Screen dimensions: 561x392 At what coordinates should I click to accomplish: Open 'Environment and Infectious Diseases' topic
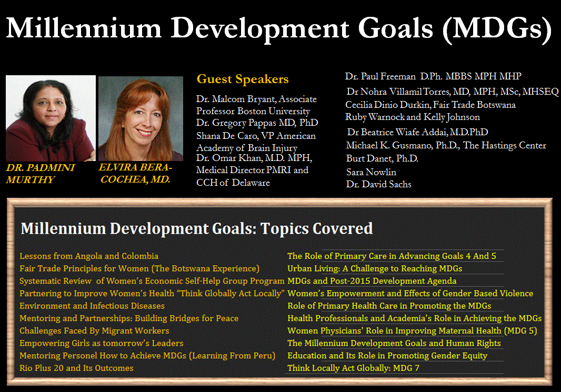(92, 306)
